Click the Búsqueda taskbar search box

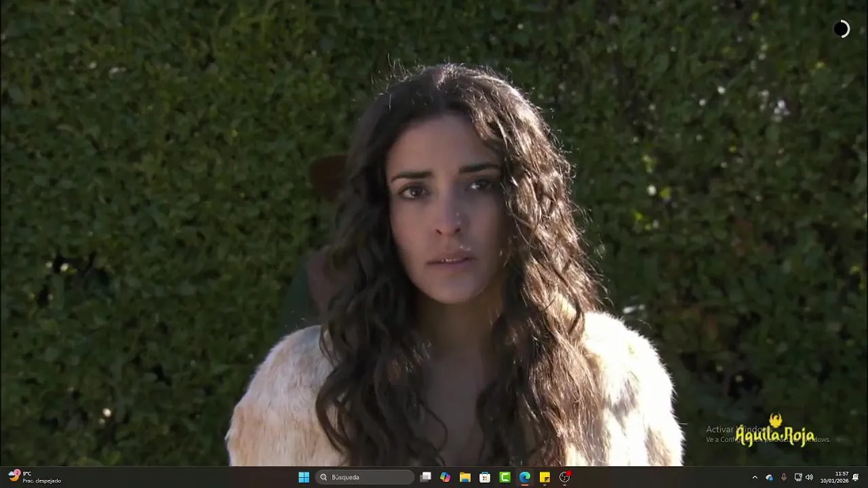point(366,477)
